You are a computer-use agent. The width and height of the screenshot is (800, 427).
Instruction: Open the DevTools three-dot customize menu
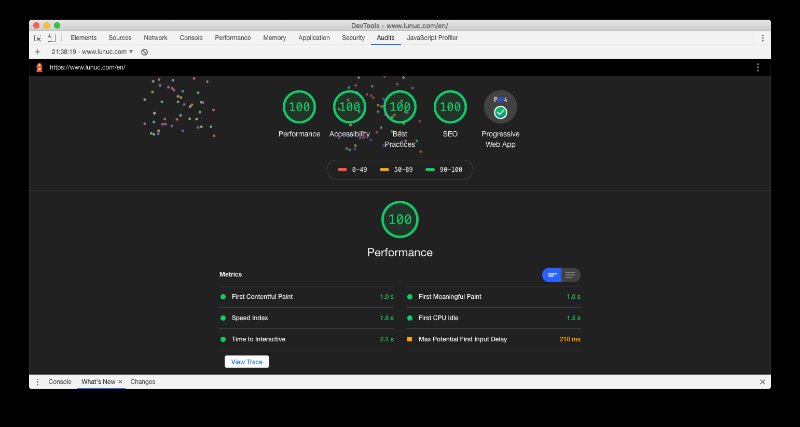click(763, 38)
